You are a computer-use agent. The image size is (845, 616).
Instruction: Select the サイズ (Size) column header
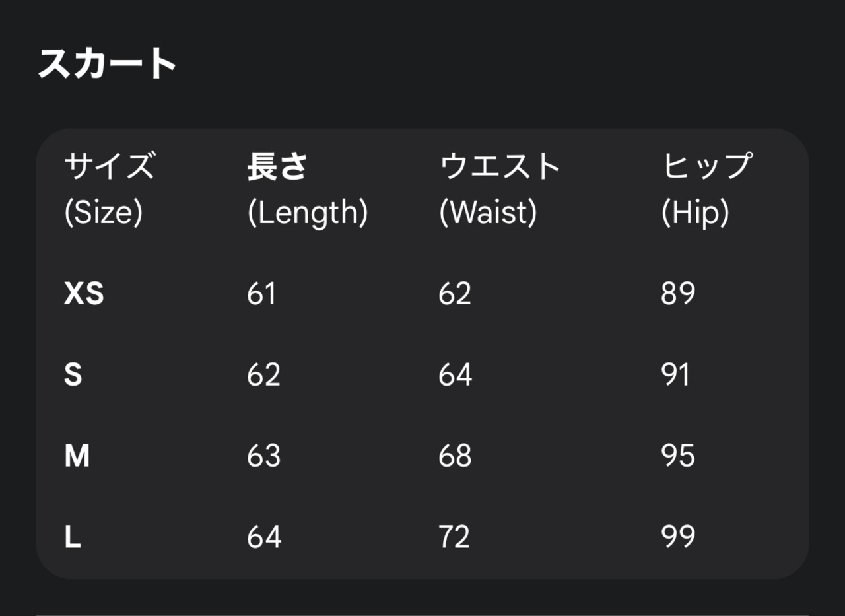[109, 188]
